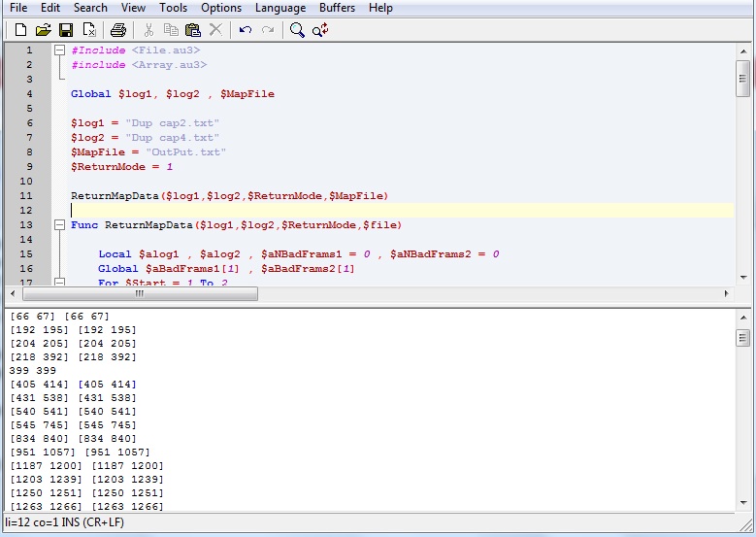Click the Replace toolbar icon

pos(320,30)
